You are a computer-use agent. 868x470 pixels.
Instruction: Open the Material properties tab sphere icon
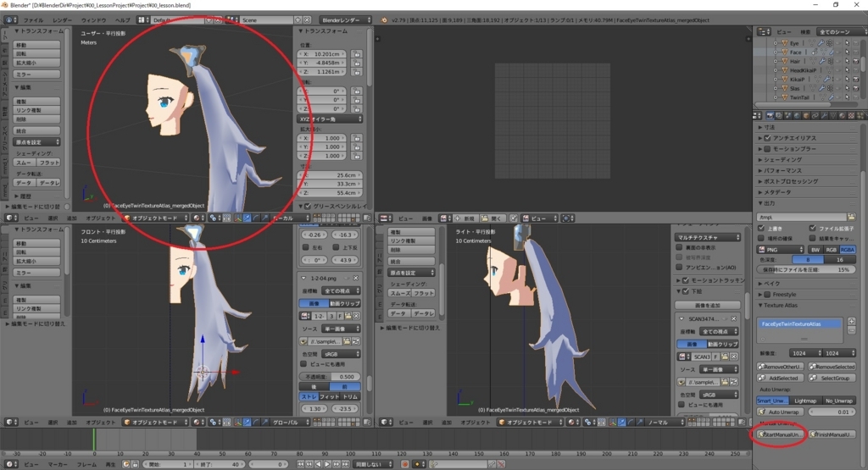click(x=842, y=115)
